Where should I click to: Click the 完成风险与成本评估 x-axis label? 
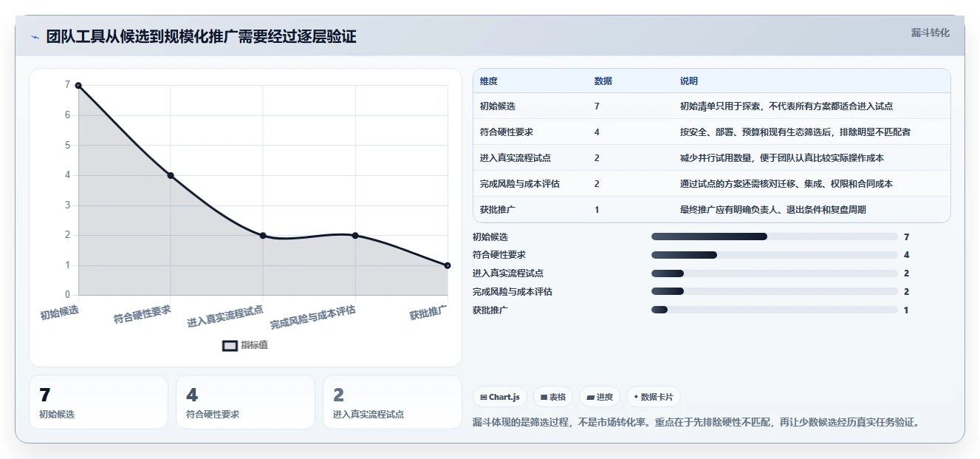click(x=313, y=318)
